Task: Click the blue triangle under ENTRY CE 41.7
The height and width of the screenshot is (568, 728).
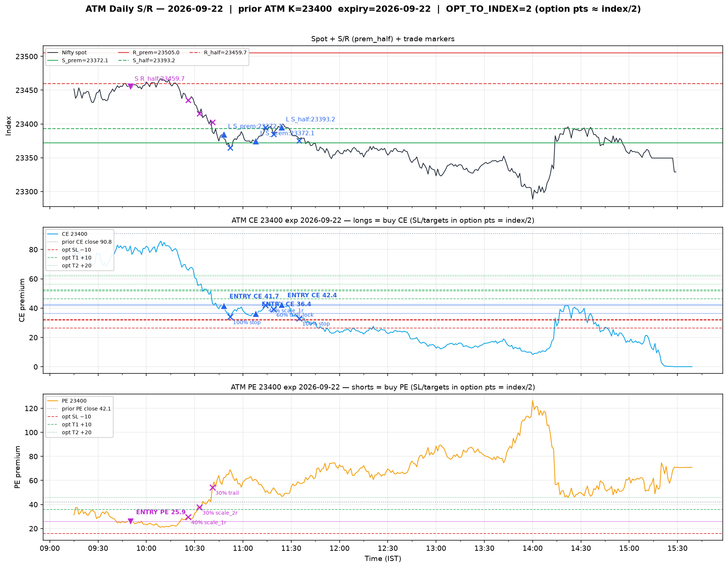Action: 224,306
